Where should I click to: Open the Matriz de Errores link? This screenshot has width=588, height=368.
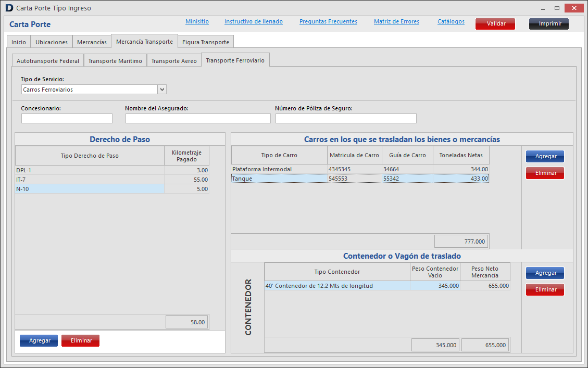(x=396, y=22)
